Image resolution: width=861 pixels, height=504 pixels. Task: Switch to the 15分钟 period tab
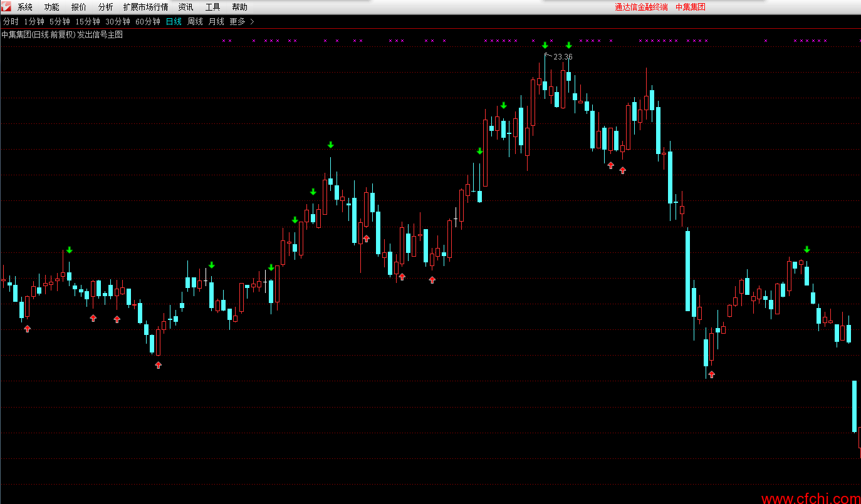click(x=88, y=22)
